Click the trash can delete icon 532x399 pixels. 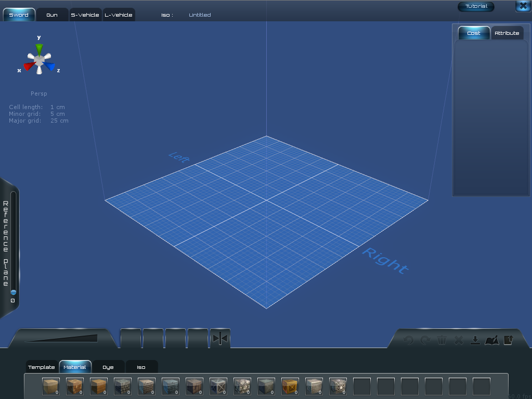(x=442, y=340)
